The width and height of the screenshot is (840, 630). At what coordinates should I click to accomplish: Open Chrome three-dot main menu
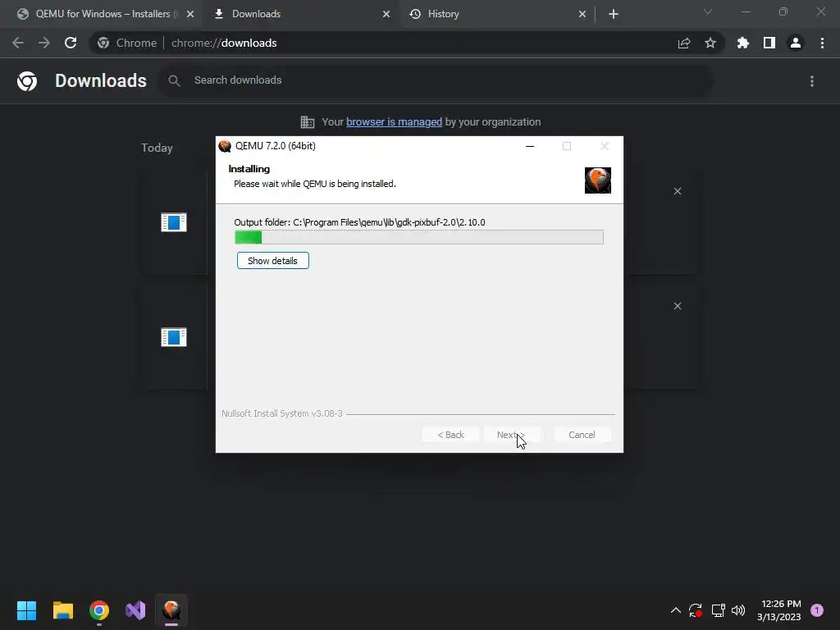point(822,43)
